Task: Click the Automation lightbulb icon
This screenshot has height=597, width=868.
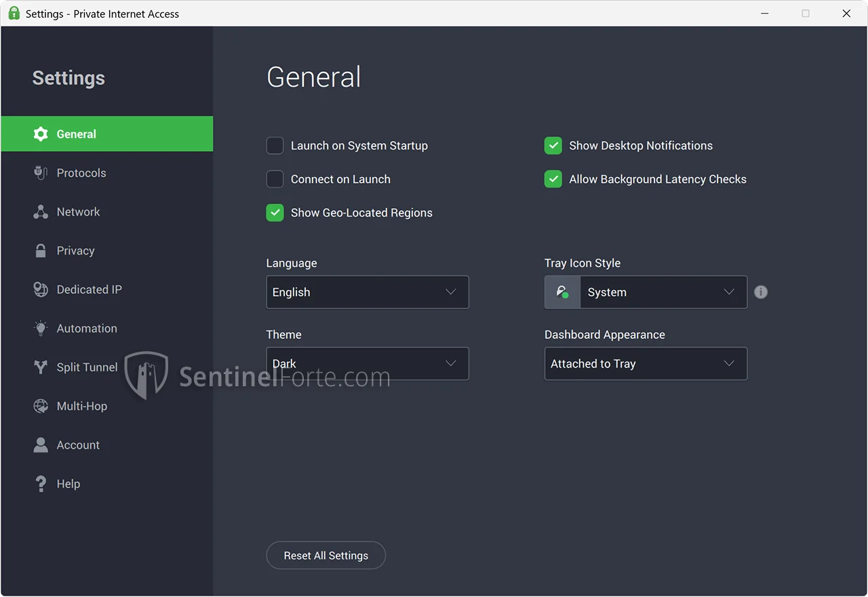Action: pos(41,328)
